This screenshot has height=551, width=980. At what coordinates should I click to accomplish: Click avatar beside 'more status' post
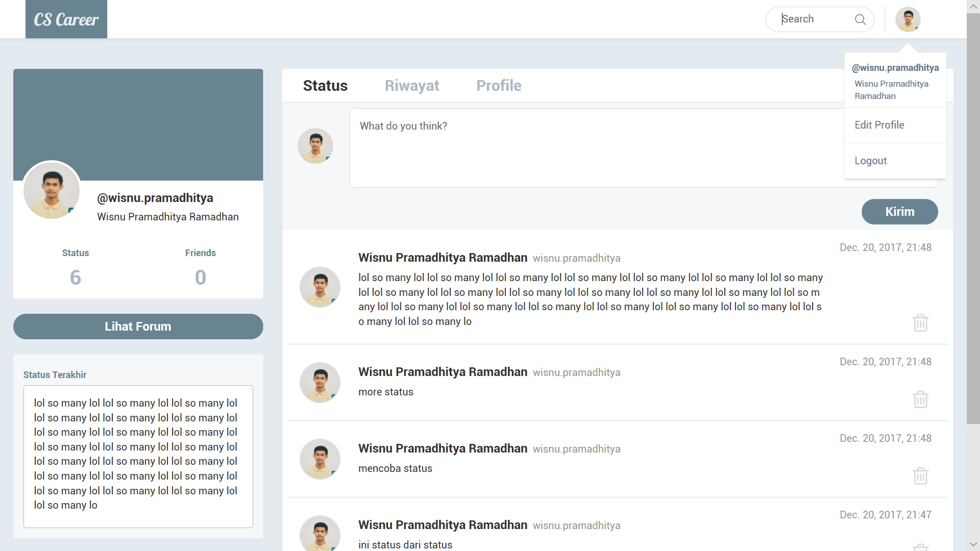pos(320,383)
